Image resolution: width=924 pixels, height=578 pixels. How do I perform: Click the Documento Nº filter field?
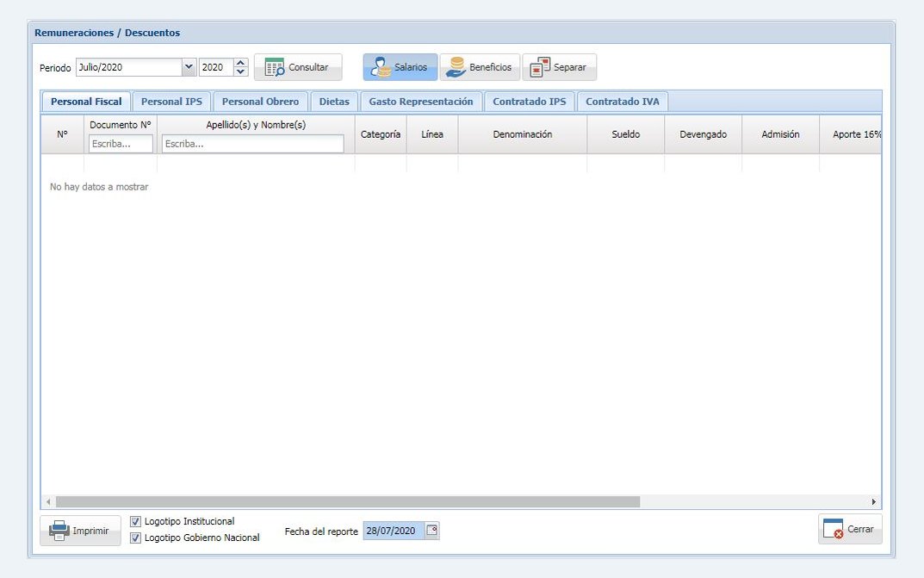pyautogui.click(x=121, y=144)
